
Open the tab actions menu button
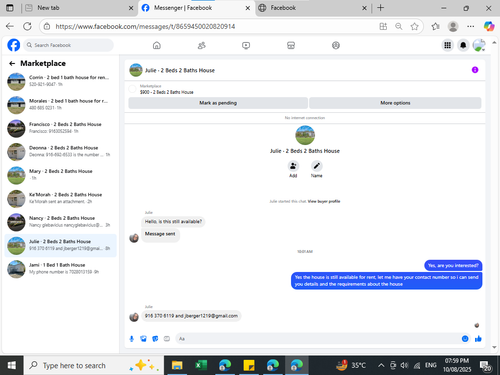coord(10,8)
